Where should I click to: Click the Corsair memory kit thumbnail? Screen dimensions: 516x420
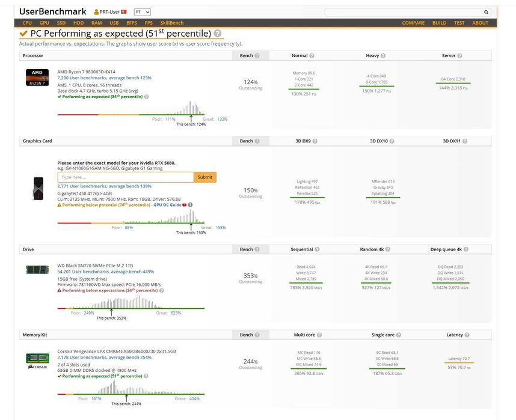[37, 361]
